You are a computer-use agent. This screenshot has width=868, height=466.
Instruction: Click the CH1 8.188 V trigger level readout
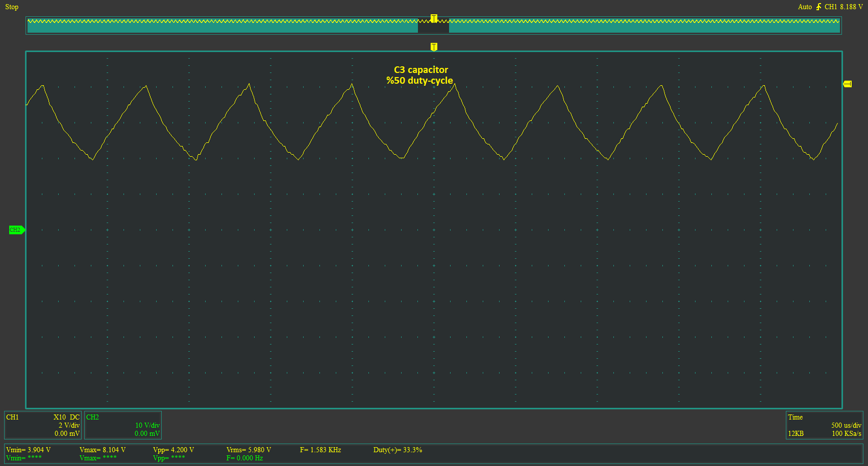[844, 7]
